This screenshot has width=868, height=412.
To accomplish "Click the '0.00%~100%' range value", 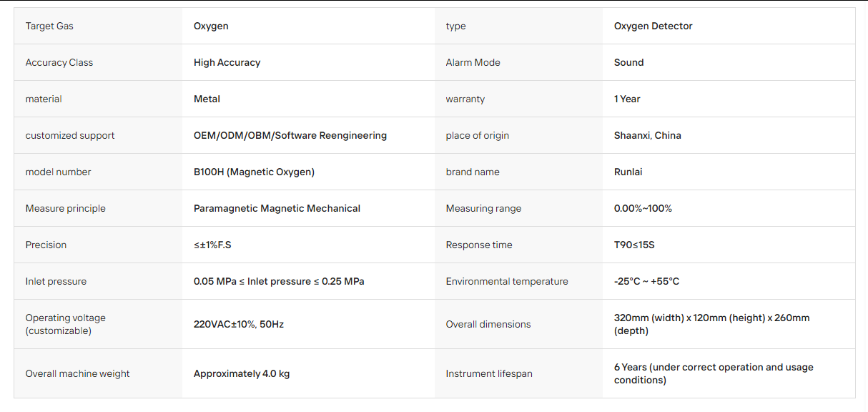I will [643, 209].
